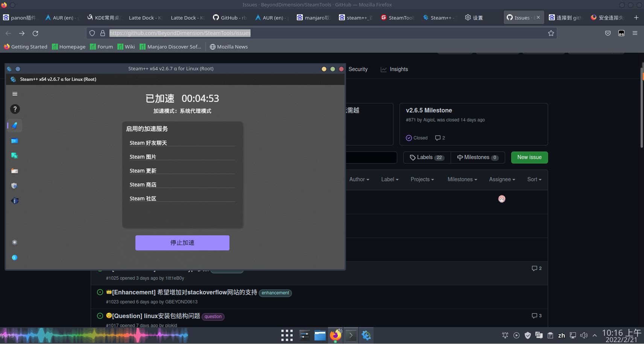
Task: Select the Steam 社区 service row
Action: click(x=182, y=199)
